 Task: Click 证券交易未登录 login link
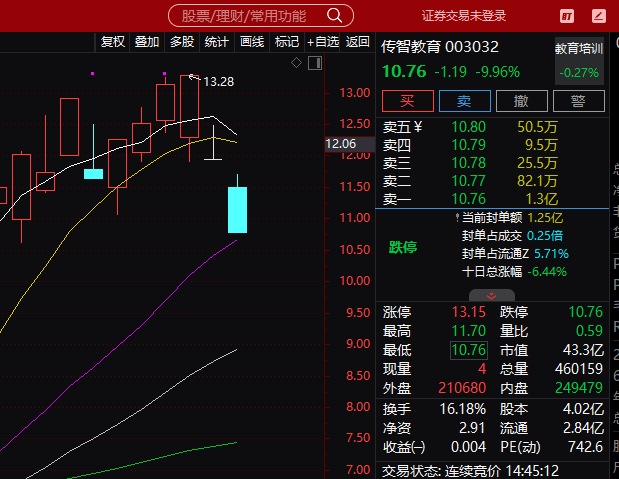(464, 16)
